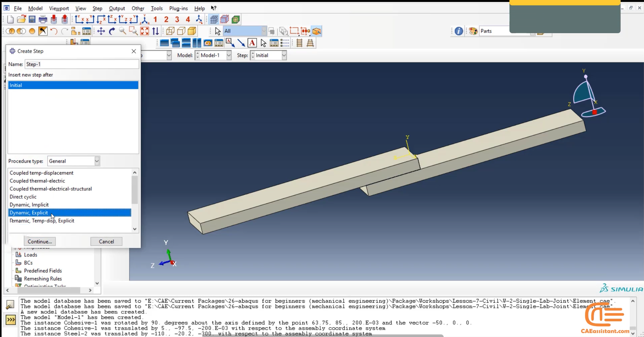This screenshot has width=644, height=337.
Task: Select Loads in the model tree
Action: pos(31,255)
